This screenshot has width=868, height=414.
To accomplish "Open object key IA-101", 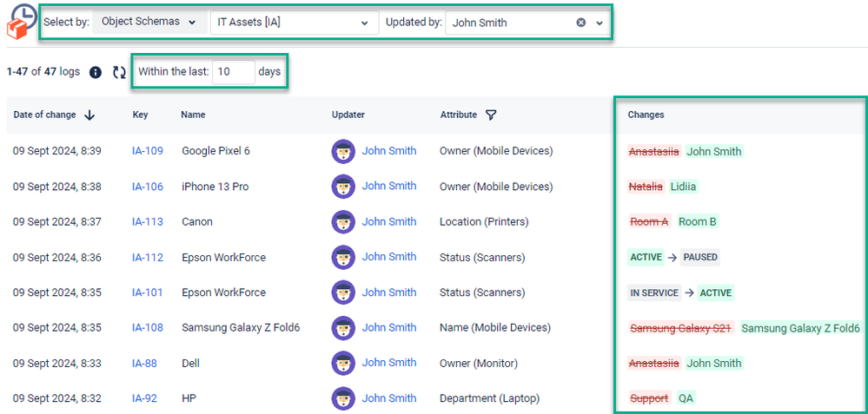I will point(147,292).
